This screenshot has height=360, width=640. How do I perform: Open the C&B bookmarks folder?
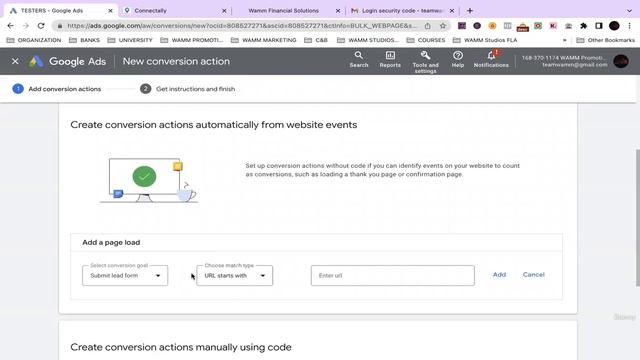coord(316,40)
